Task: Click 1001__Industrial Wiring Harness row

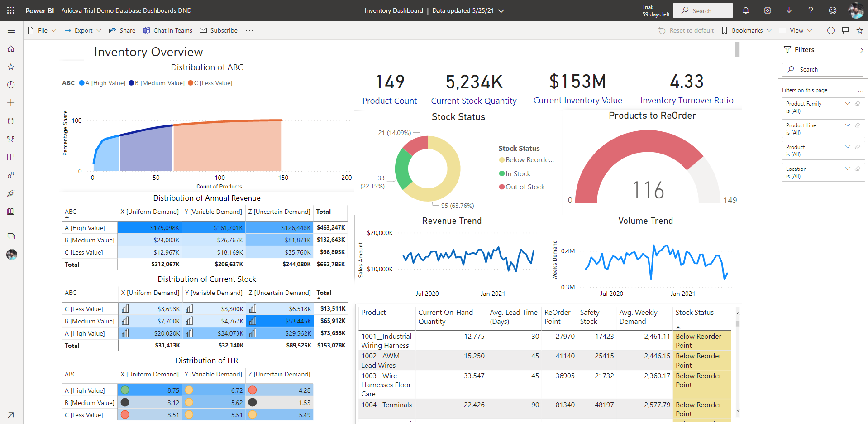Action: point(545,341)
